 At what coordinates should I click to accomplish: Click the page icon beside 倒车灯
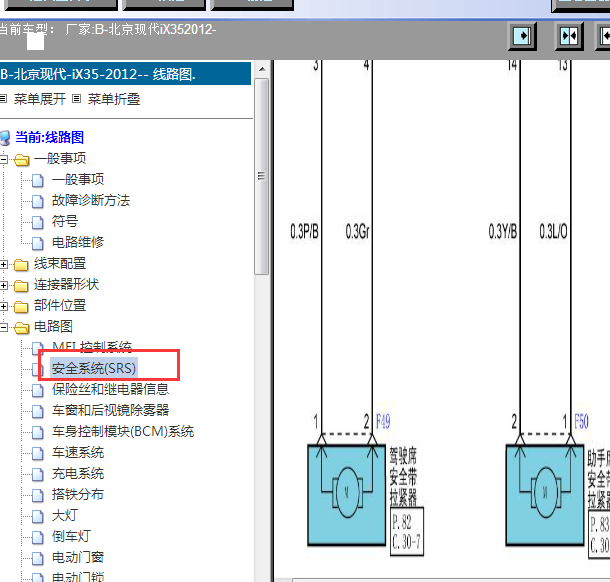tap(37, 538)
